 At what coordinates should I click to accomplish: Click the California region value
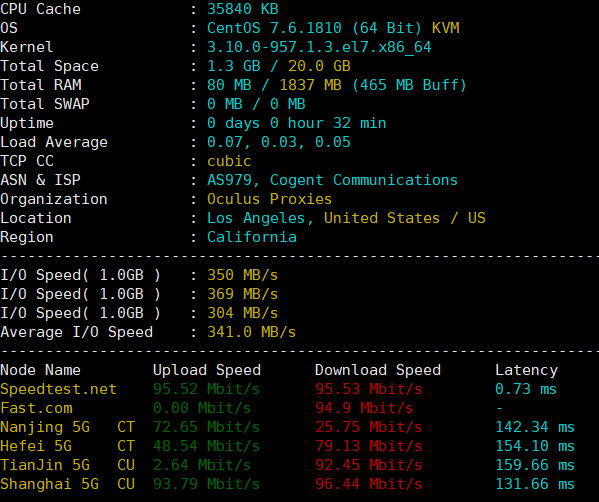coord(252,237)
